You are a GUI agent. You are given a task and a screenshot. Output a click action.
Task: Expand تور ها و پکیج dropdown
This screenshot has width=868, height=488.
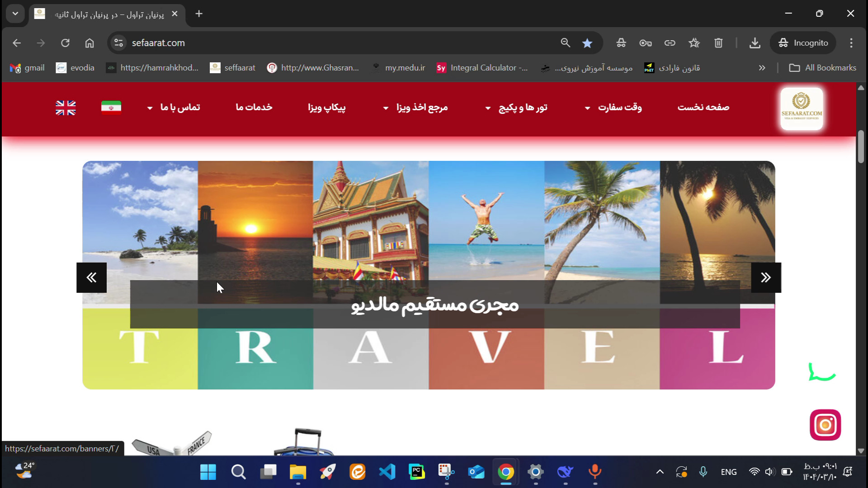click(516, 108)
